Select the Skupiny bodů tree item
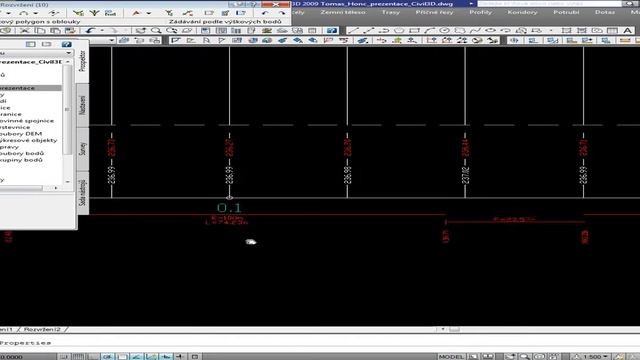This screenshot has height=360, width=640. pos(21,160)
